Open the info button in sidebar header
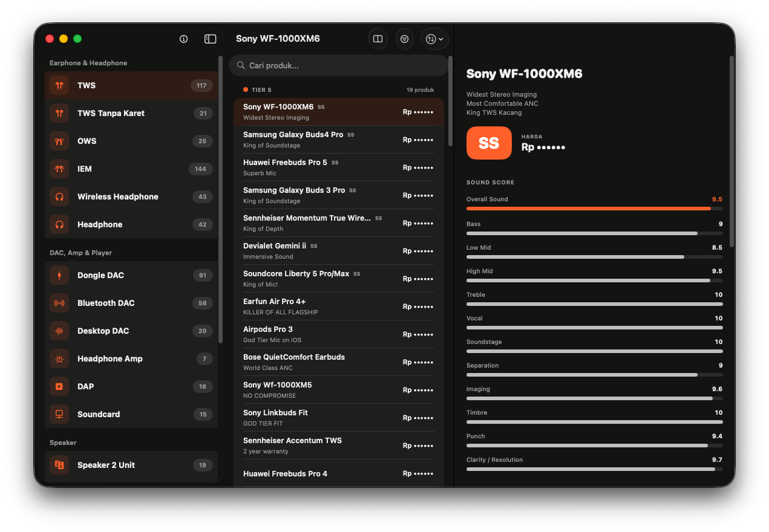769x532 pixels. (x=184, y=39)
